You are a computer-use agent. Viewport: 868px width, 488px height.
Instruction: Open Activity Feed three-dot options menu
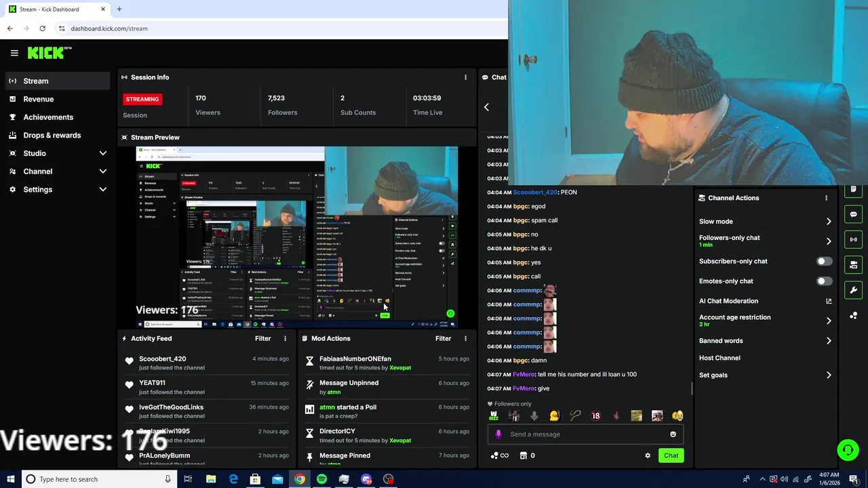tap(285, 338)
